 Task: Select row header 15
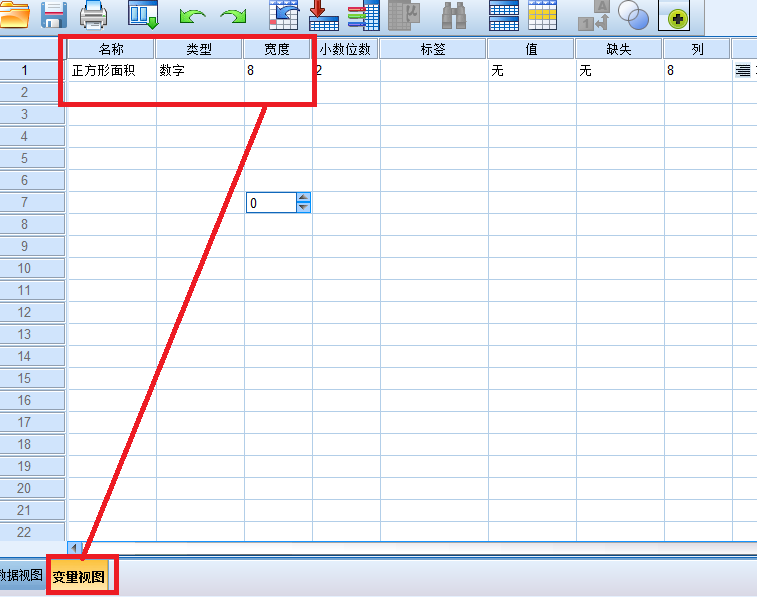(x=32, y=378)
